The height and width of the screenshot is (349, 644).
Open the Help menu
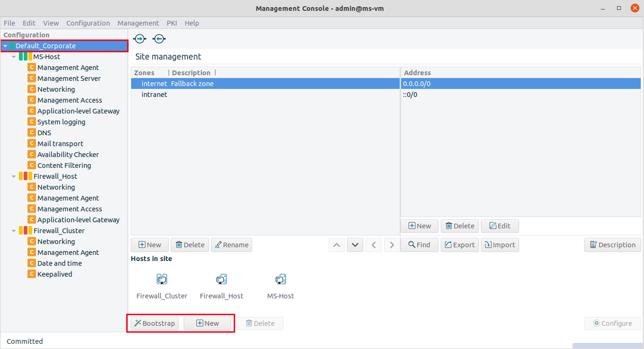[192, 23]
